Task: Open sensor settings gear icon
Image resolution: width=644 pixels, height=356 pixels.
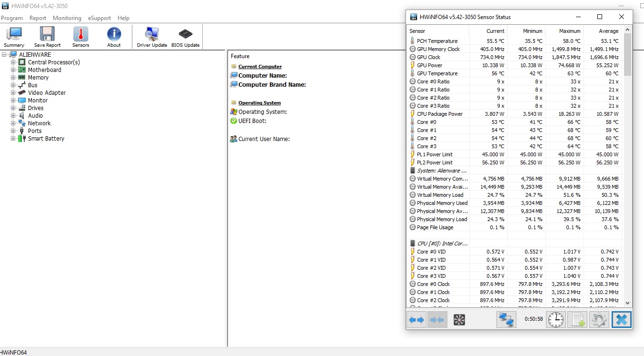Action: click(599, 320)
